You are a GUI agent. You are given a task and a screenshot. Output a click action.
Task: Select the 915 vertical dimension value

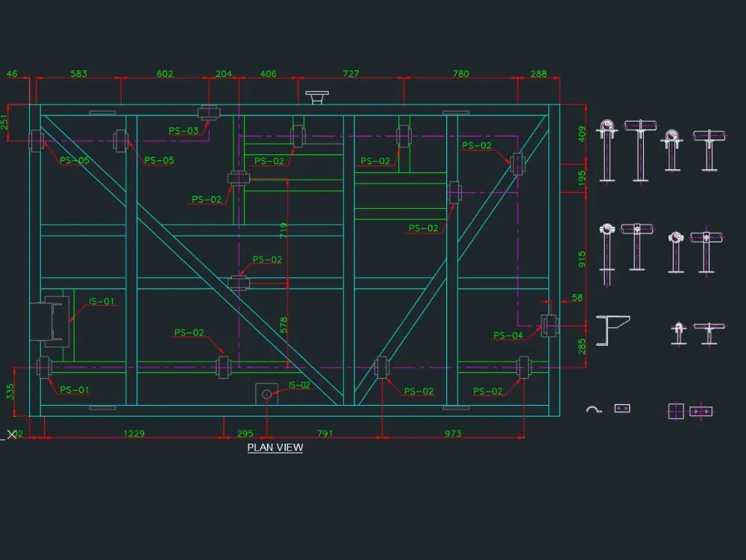(581, 259)
